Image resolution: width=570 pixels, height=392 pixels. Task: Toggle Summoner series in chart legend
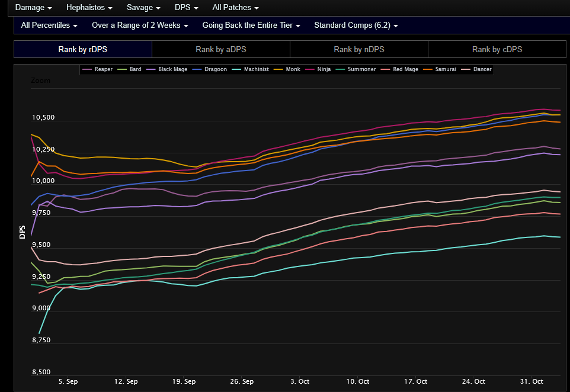(x=356, y=69)
